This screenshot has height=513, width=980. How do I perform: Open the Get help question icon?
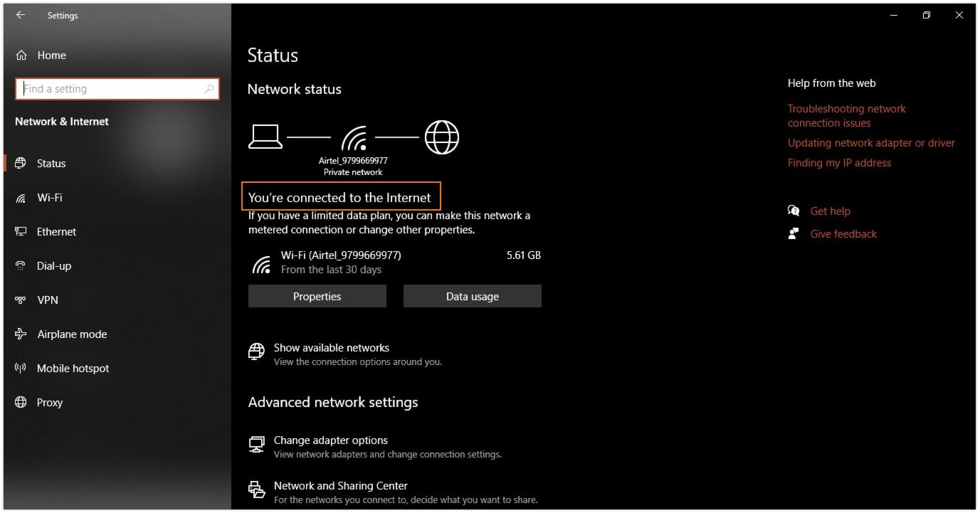coord(794,211)
